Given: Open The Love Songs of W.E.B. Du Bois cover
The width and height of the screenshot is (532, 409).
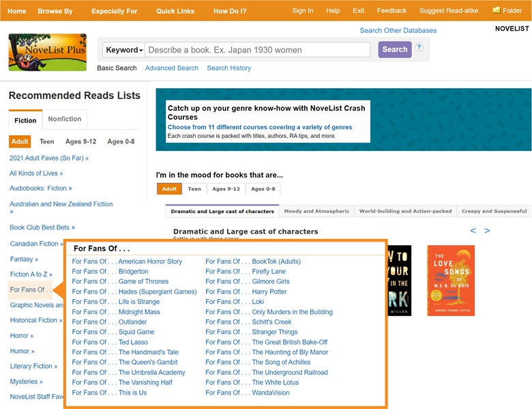Looking at the screenshot, I should (x=451, y=280).
